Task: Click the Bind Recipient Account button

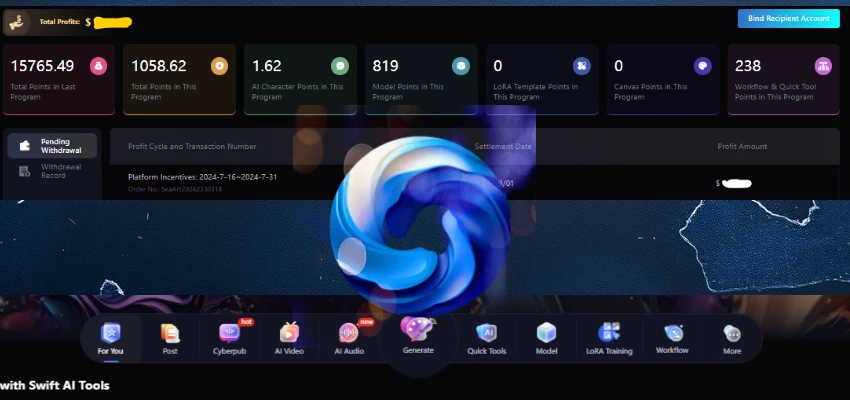Action: (788, 18)
